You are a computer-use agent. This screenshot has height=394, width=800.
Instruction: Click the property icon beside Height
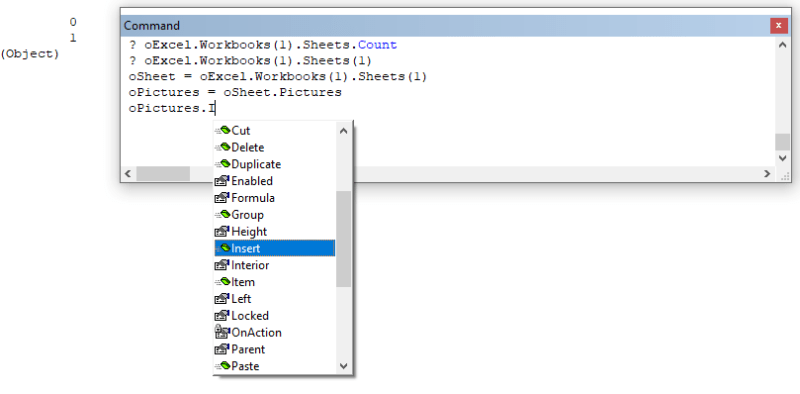click(222, 232)
